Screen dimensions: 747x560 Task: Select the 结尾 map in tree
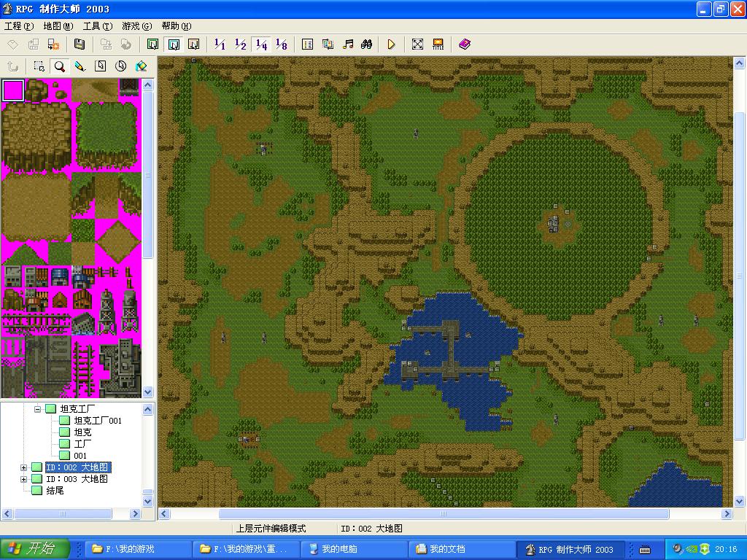click(55, 491)
